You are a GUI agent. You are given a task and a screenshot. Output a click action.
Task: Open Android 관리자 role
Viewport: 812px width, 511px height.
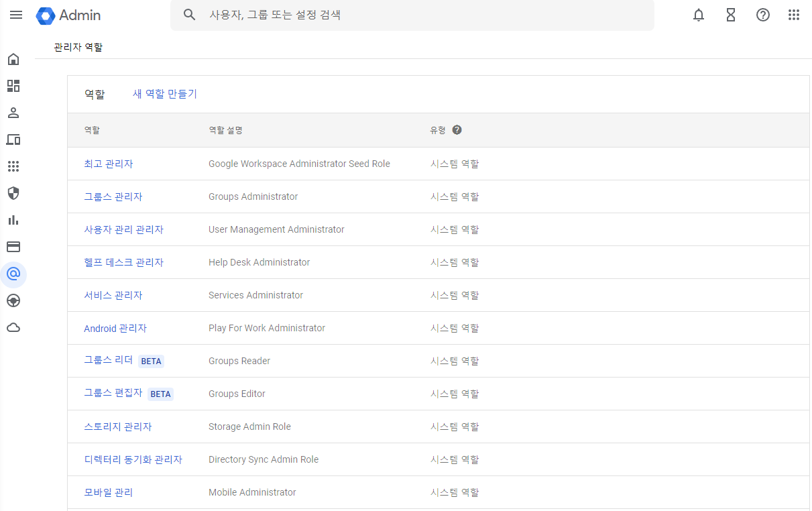point(115,328)
